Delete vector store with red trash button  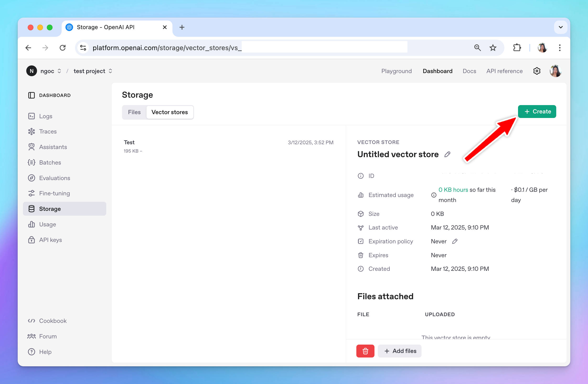click(365, 351)
